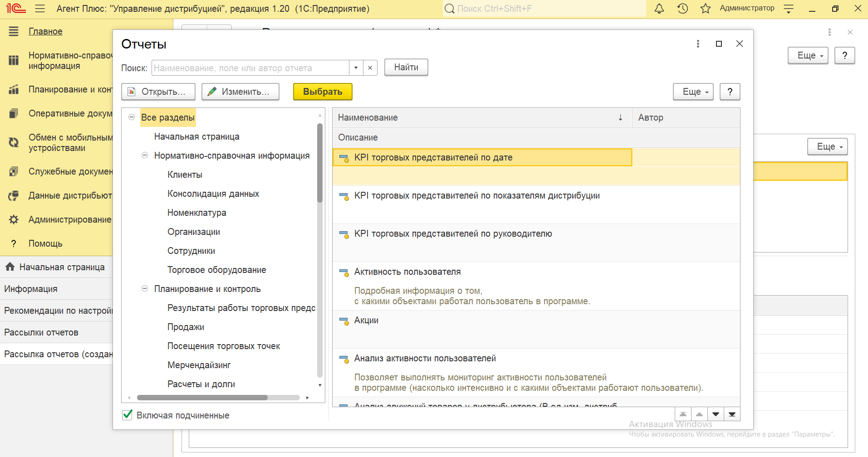Click the Открыть... button
Image resolution: width=868 pixels, height=457 pixels.
click(158, 92)
